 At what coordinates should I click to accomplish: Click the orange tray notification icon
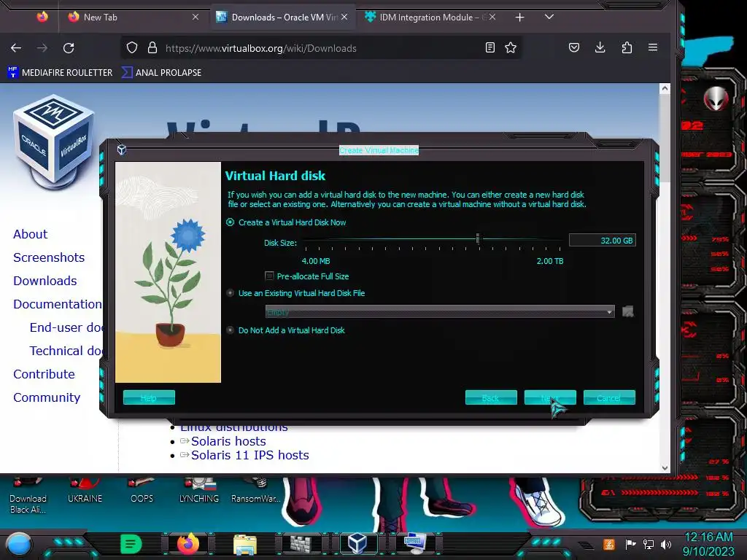(x=609, y=544)
